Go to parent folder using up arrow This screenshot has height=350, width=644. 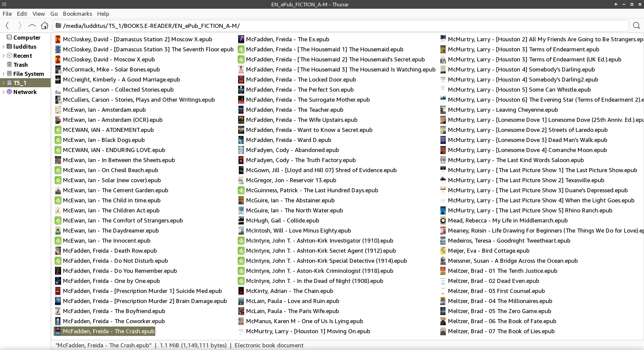pos(32,26)
